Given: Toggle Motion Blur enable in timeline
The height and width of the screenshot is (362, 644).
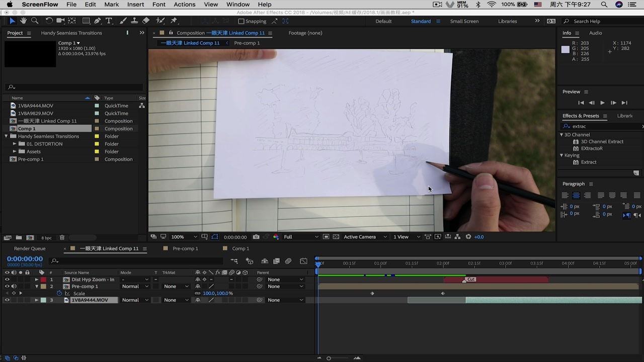Looking at the screenshot, I should click(x=288, y=261).
